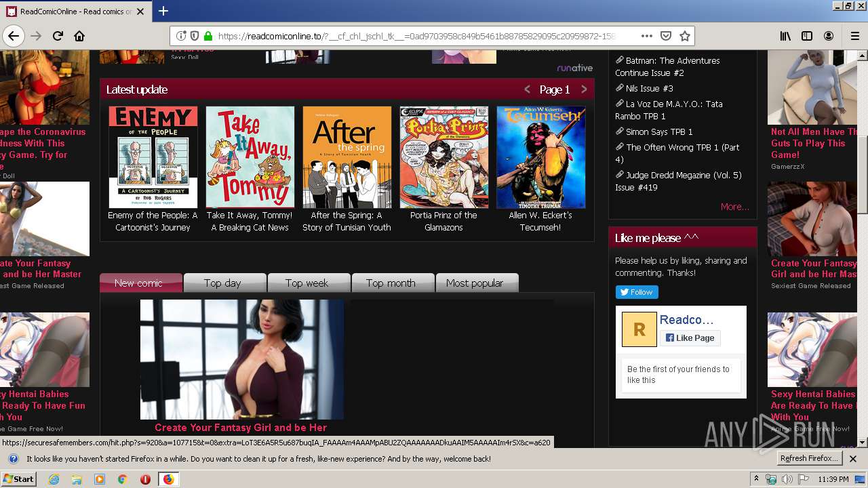Switch to the Most popular tab
This screenshot has width=868, height=488.
click(x=477, y=283)
